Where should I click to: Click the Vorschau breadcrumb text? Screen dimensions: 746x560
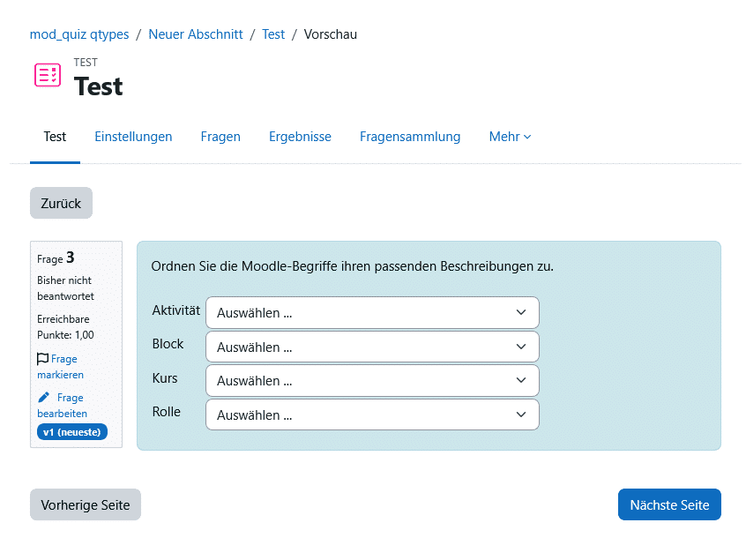coord(330,34)
